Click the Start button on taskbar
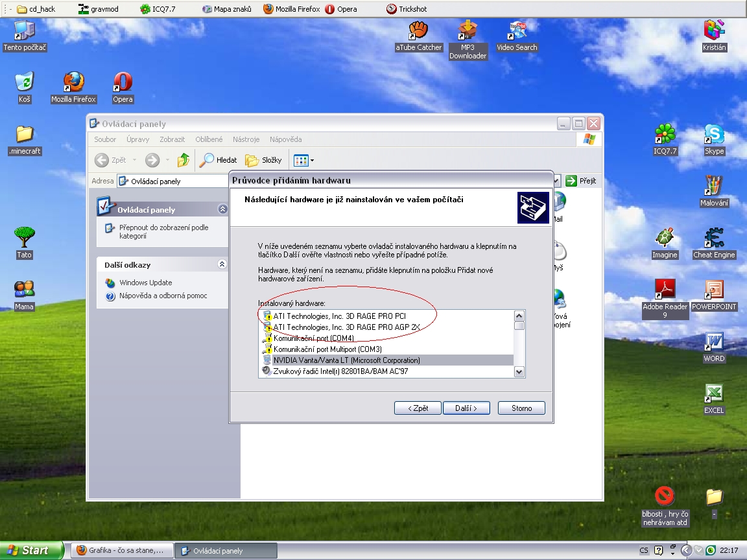 click(29, 550)
